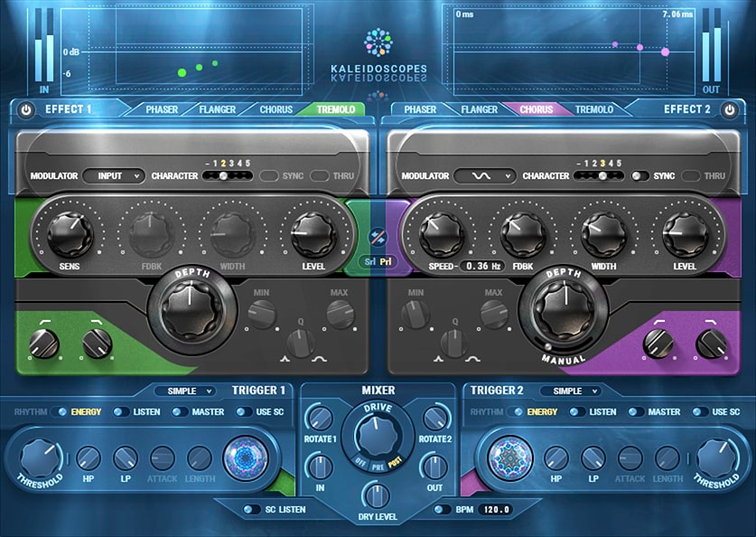Click the mixer DRIVE knob
Image resolution: width=756 pixels, height=537 pixels.
tap(378, 437)
